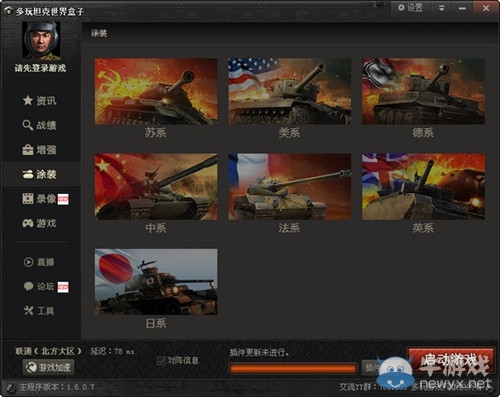
Task: Open the 直播 live stream play icon
Action: [29, 262]
